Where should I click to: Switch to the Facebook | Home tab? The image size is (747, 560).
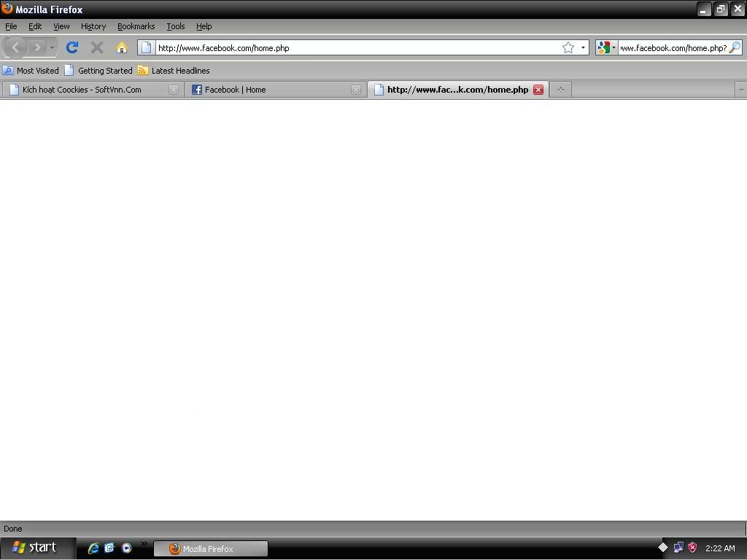tap(275, 90)
